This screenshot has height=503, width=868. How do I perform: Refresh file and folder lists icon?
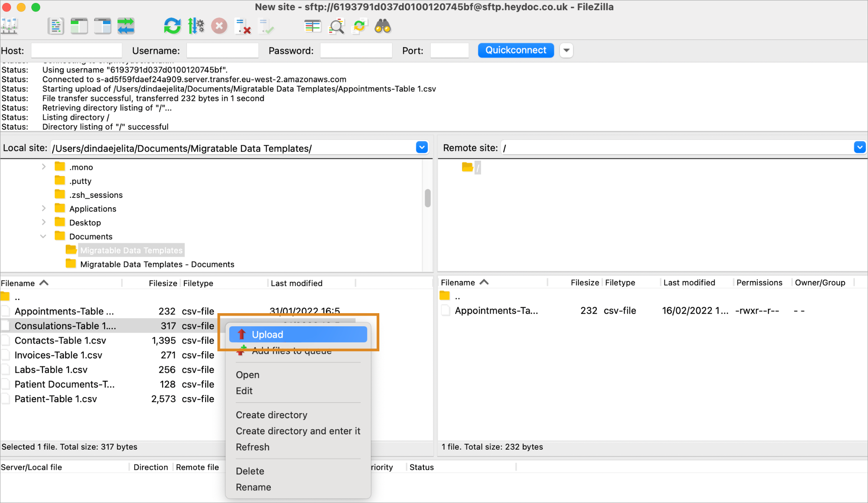click(x=172, y=26)
